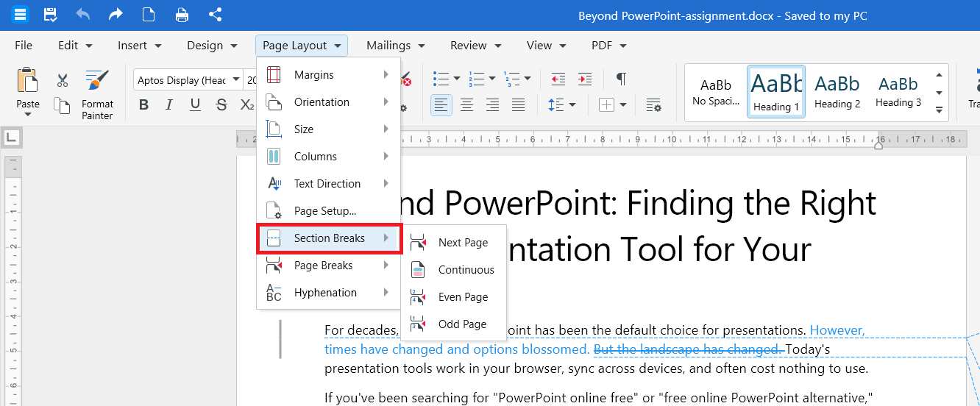The height and width of the screenshot is (406, 980).
Task: Choose Continuous section break
Action: [453, 270]
